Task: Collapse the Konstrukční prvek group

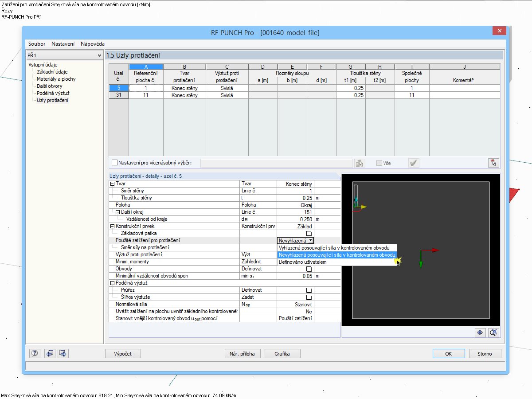Action: pos(112,226)
